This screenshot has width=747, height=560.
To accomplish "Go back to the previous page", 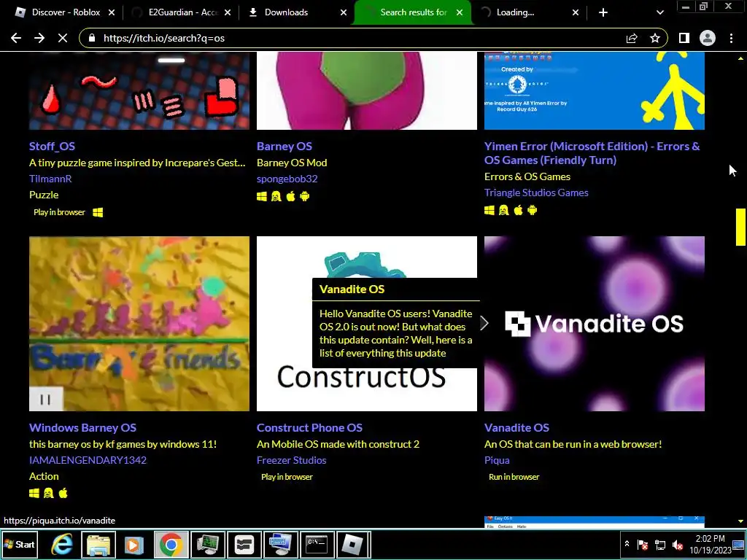I will click(16, 38).
